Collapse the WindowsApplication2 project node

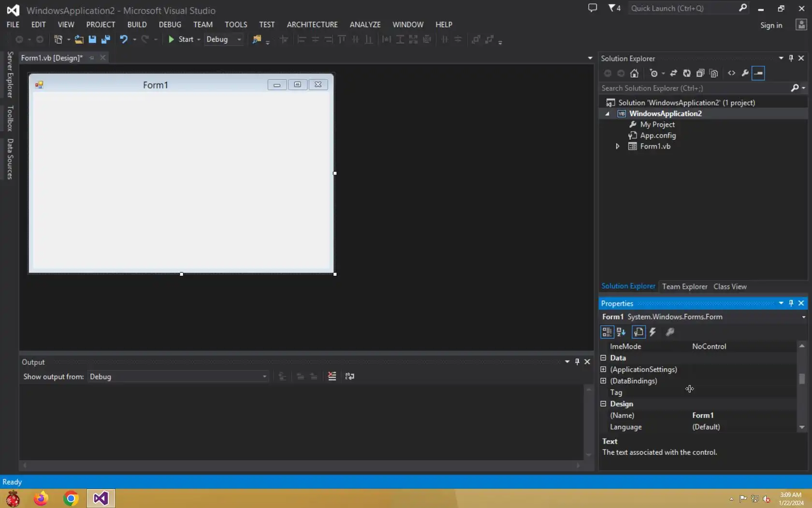(x=608, y=114)
